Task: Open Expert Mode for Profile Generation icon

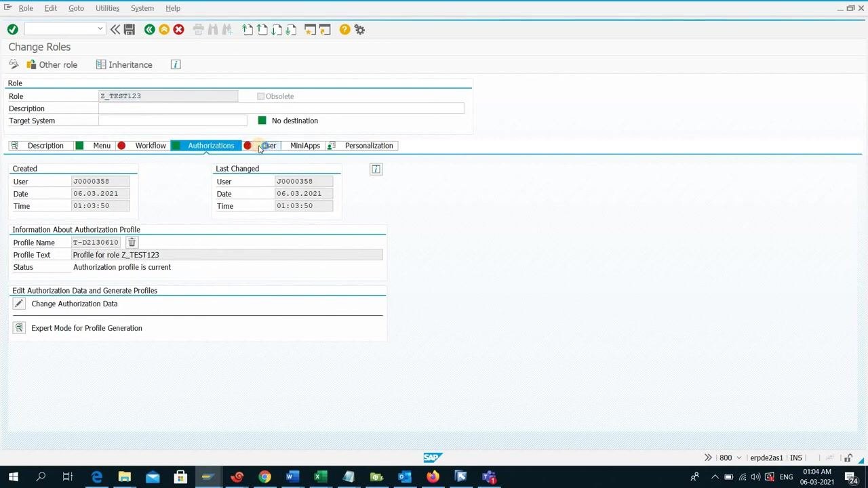Action: click(19, 328)
